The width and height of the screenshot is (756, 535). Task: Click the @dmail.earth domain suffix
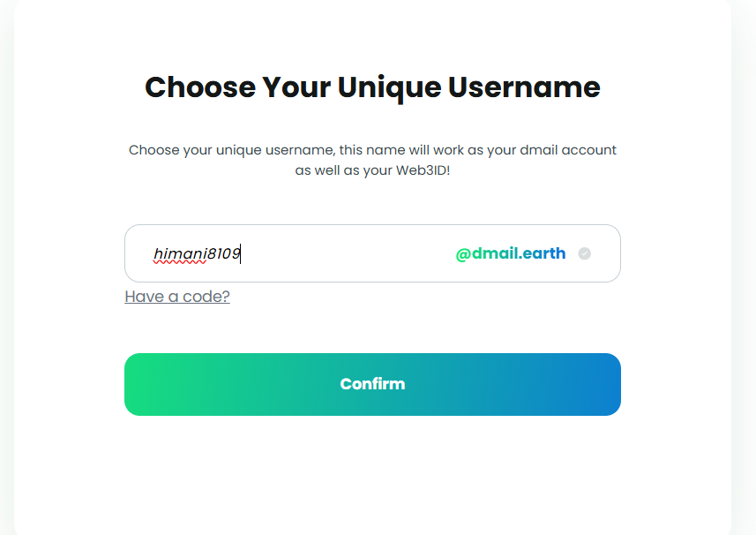click(x=510, y=254)
